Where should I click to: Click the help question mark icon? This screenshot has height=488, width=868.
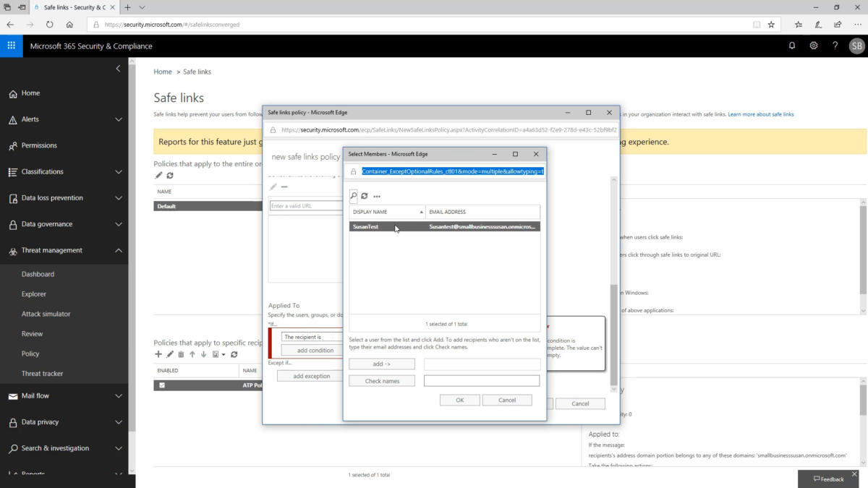835,46
